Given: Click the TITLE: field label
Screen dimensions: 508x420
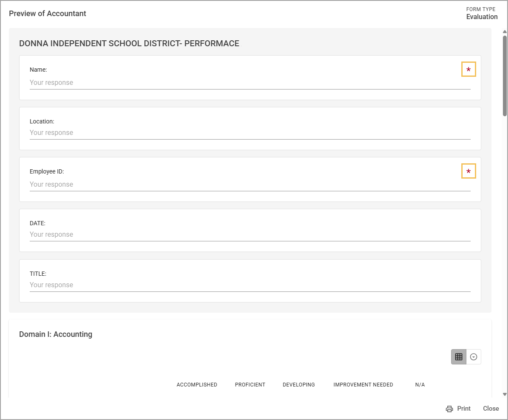Looking at the screenshot, I should (x=38, y=274).
